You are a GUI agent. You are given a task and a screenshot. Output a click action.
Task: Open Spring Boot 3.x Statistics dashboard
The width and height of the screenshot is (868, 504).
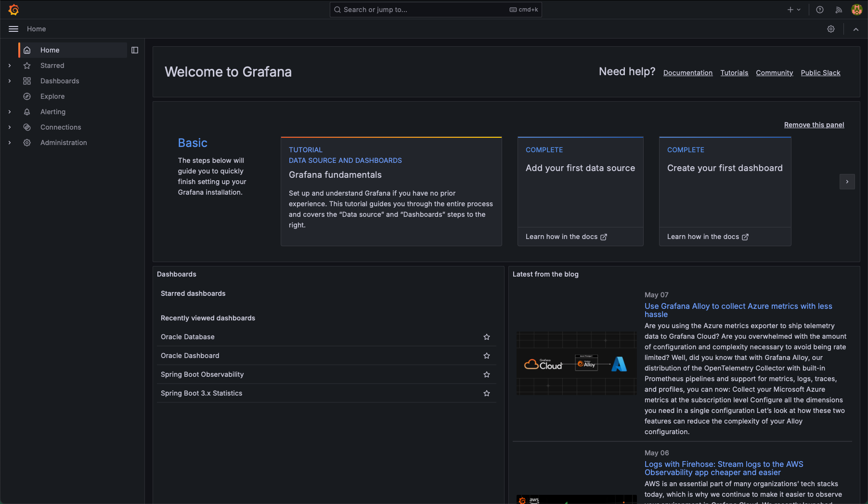point(202,393)
